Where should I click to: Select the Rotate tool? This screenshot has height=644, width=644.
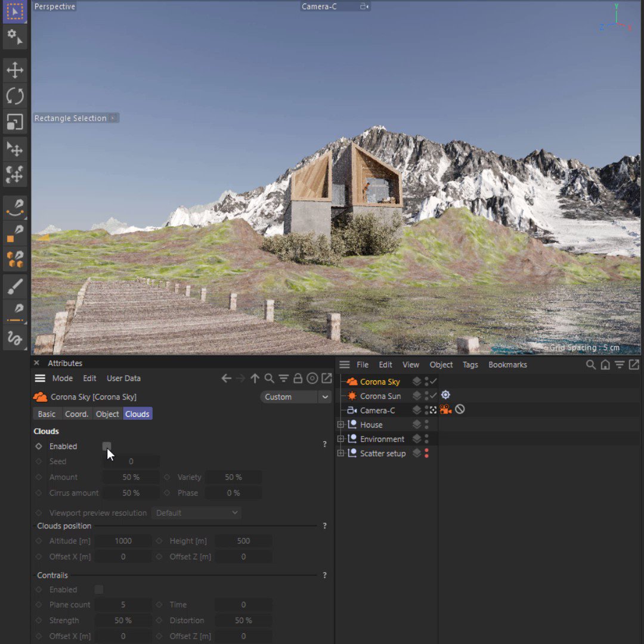(14, 96)
